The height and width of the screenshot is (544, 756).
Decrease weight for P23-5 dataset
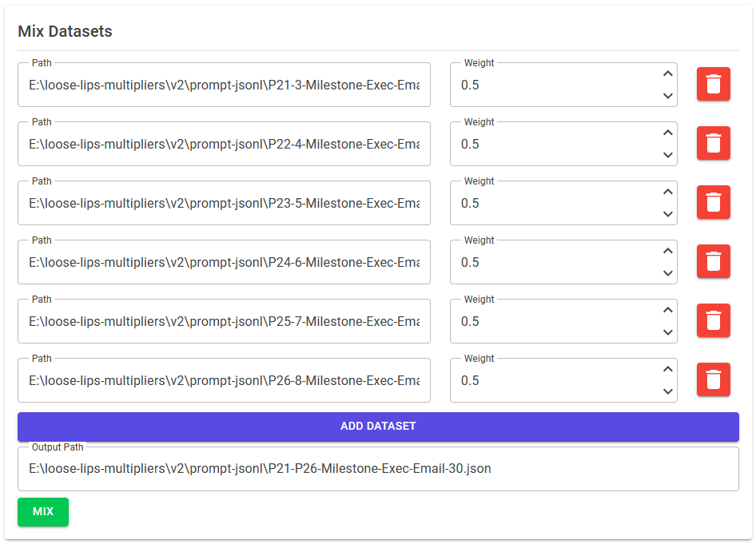point(668,214)
